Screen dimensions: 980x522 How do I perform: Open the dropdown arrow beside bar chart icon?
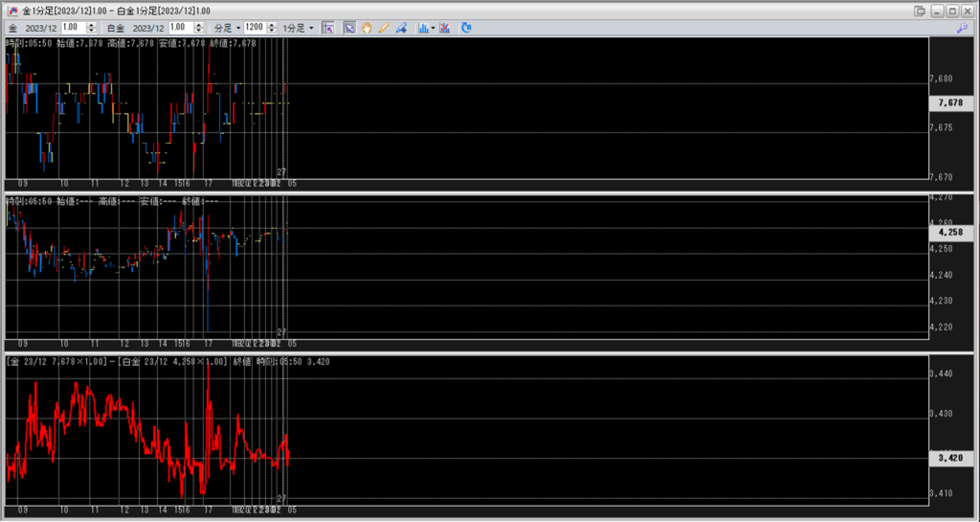point(434,28)
